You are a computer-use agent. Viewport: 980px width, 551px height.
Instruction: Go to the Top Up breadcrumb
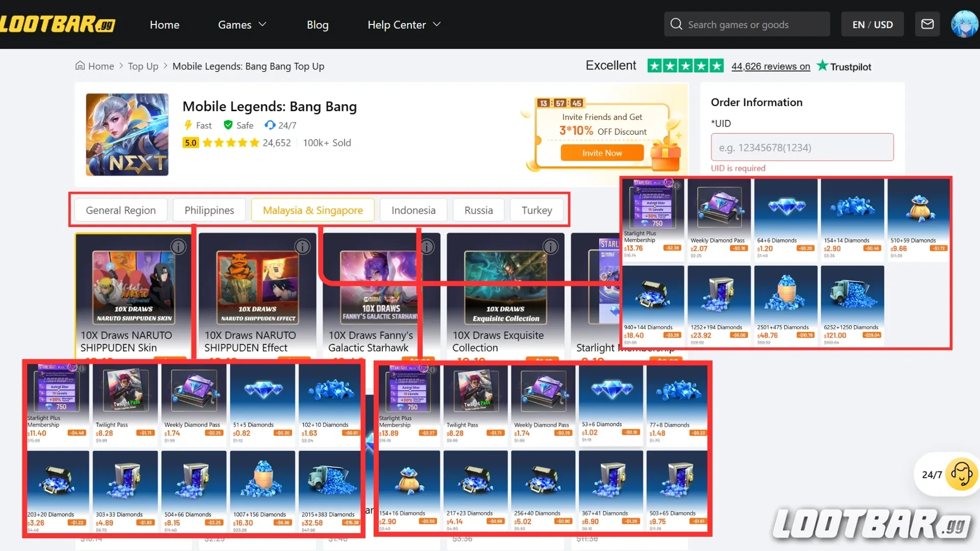(x=143, y=66)
